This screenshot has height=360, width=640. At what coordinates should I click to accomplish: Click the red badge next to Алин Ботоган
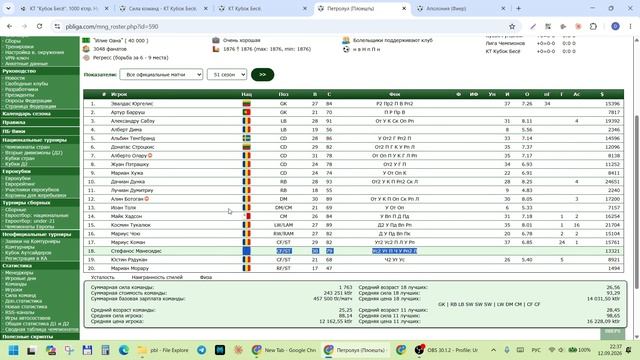click(147, 199)
